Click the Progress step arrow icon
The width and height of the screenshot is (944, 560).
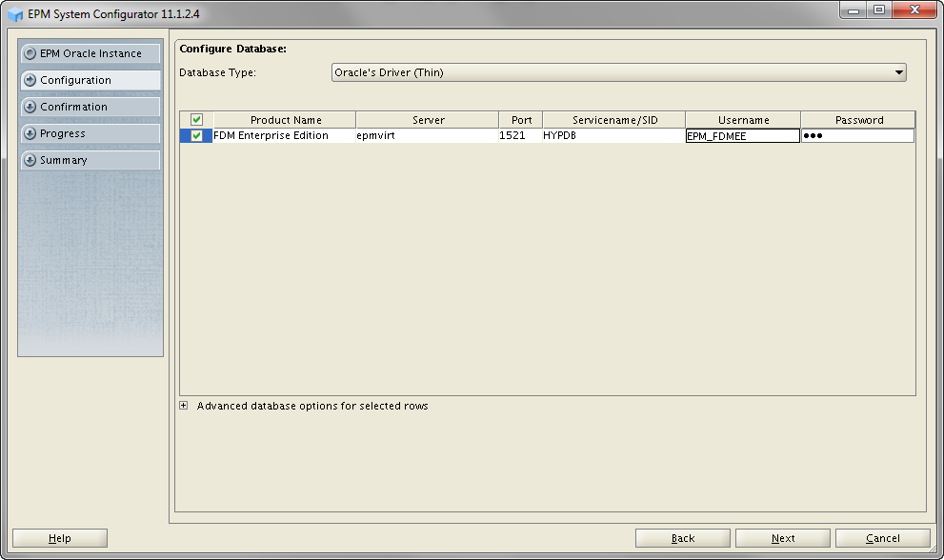[30, 133]
